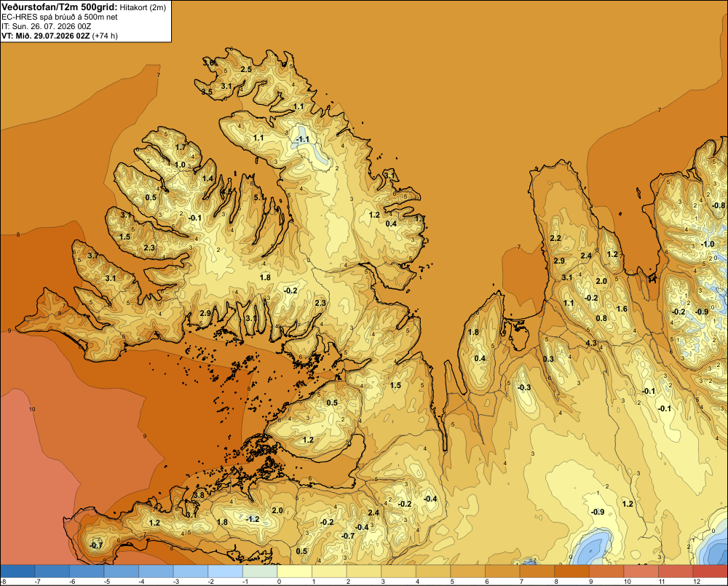The image size is (728, 586).
Task: Click the '-1.2' temperature value on the map
Action: (x=253, y=519)
